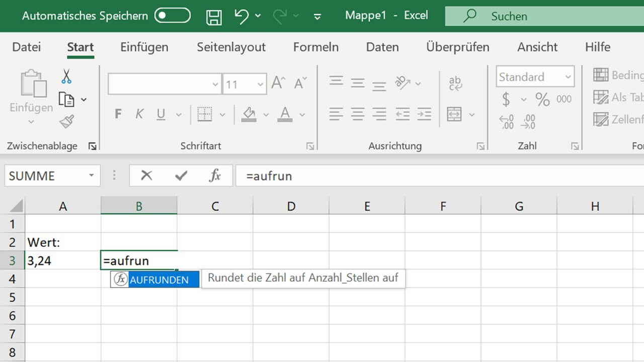Open the Einfügen ribbon tab

144,47
